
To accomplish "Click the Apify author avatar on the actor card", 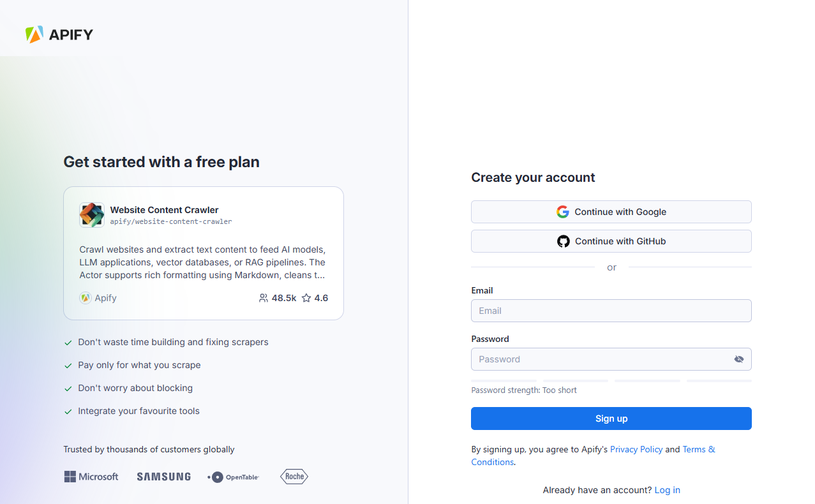I will [85, 298].
